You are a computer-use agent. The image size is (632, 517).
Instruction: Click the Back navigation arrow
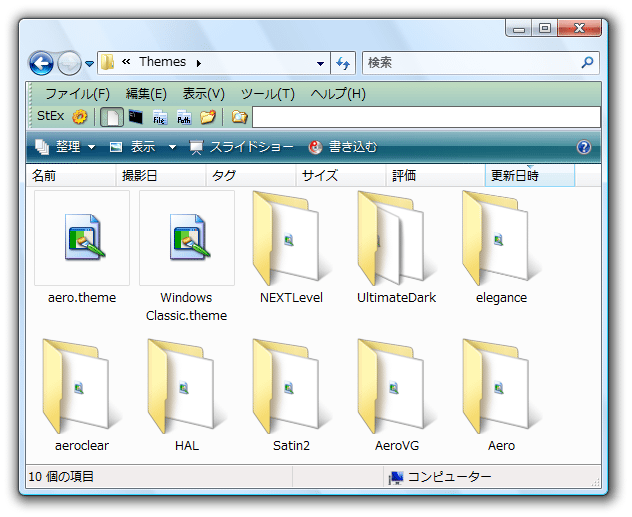coord(41,63)
